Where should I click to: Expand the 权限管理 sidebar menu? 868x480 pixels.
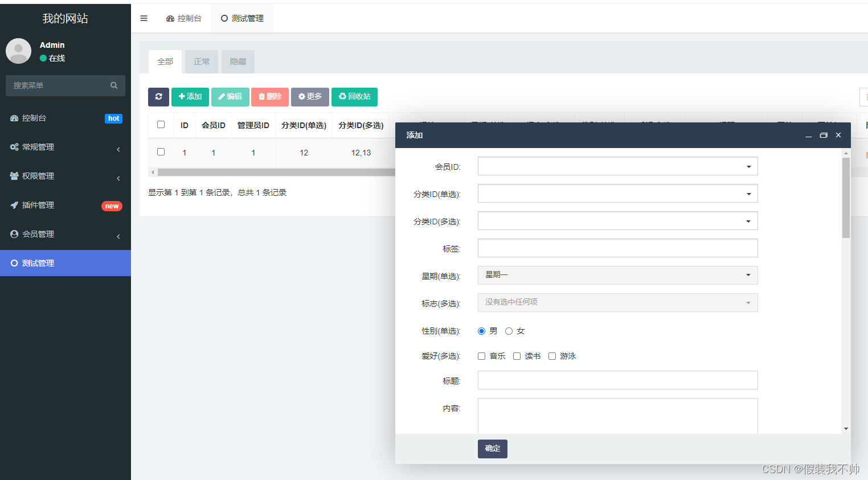(x=65, y=176)
